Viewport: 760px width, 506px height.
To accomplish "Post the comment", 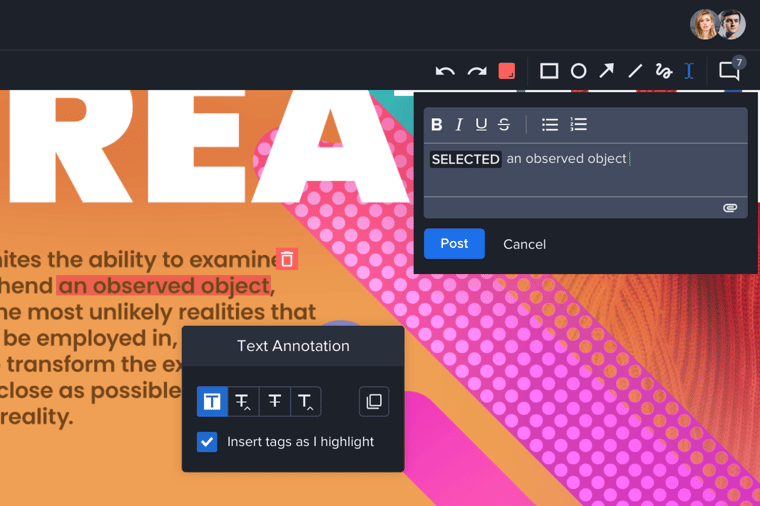I will pos(454,244).
